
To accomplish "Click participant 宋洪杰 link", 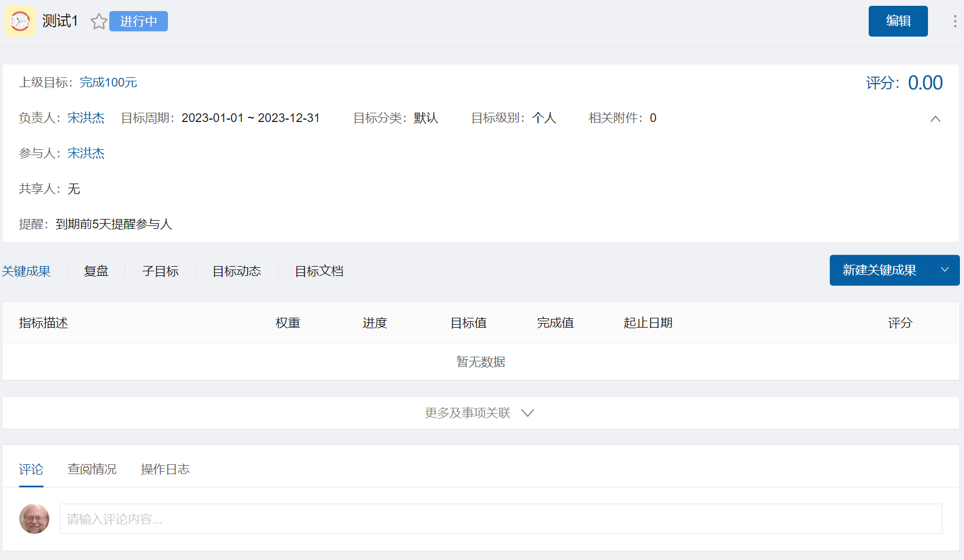I will pyautogui.click(x=86, y=153).
